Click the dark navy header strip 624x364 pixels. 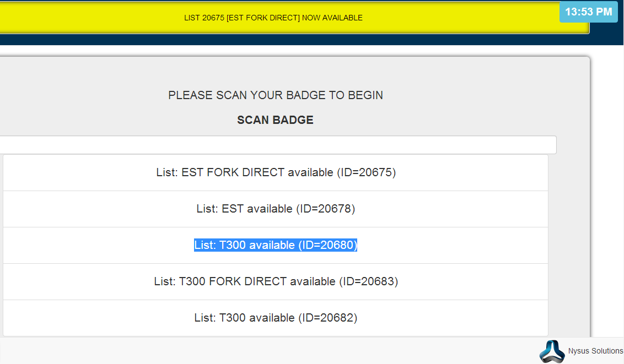[x=276, y=40]
